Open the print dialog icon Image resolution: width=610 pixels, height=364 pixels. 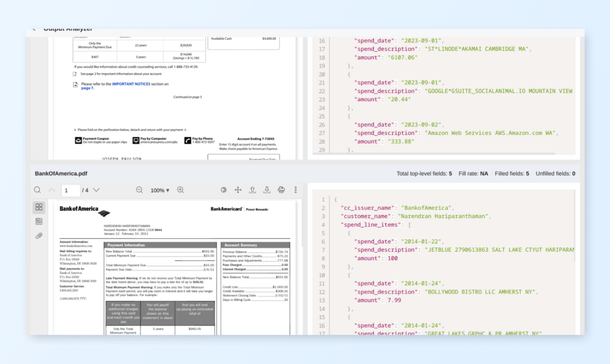pyautogui.click(x=281, y=189)
